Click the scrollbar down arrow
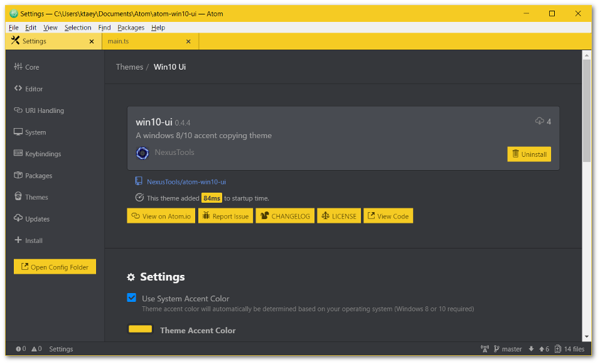600x364 pixels. pyautogui.click(x=587, y=337)
